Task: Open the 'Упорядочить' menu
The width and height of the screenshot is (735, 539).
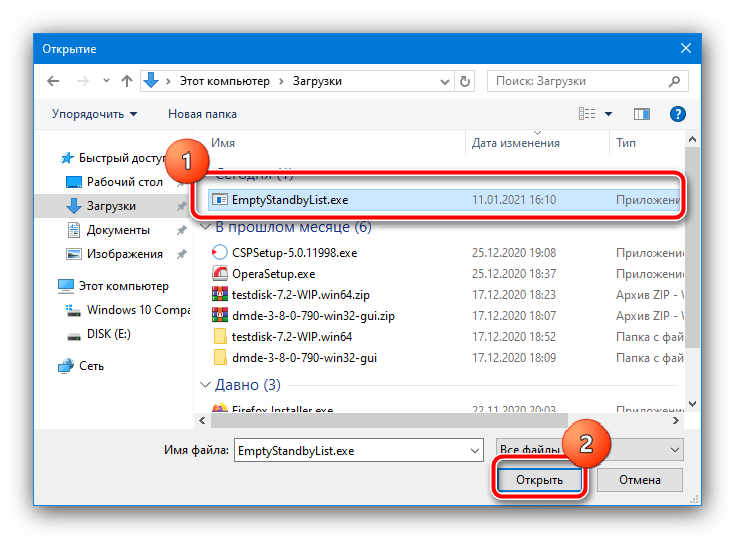Action: coord(94,114)
